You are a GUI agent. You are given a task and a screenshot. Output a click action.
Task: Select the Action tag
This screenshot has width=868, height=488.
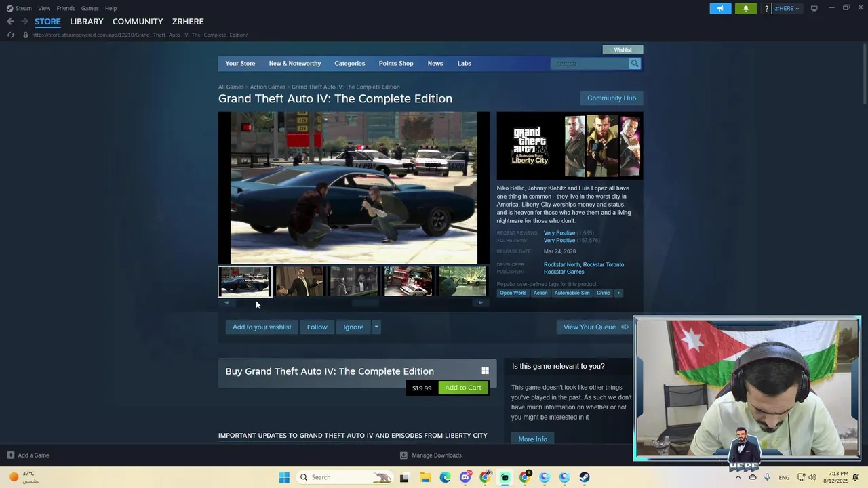point(540,293)
